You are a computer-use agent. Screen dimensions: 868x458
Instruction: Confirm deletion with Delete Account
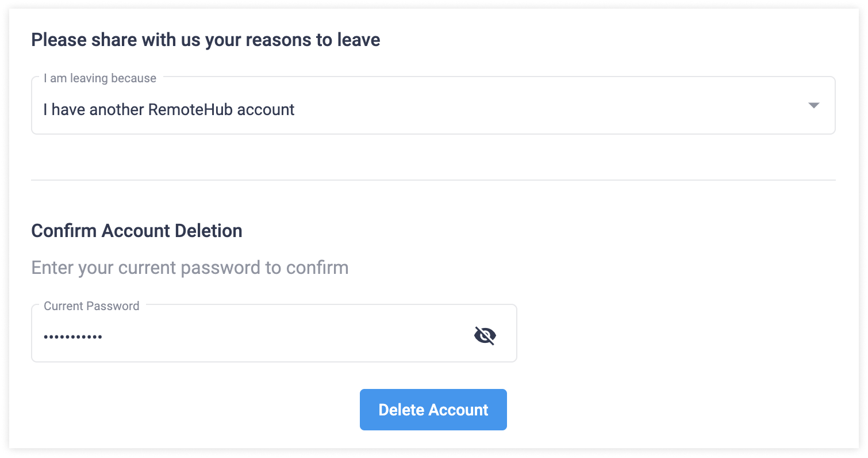pos(433,409)
